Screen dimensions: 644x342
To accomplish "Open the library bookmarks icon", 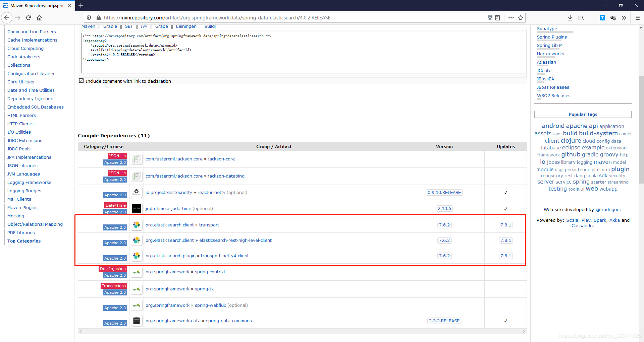I will (581, 18).
